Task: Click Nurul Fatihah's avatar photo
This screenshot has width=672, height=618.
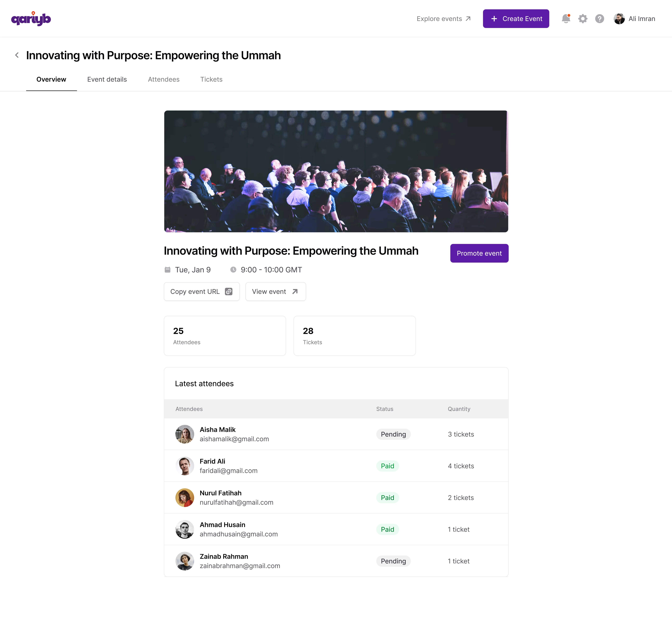Action: pos(185,498)
